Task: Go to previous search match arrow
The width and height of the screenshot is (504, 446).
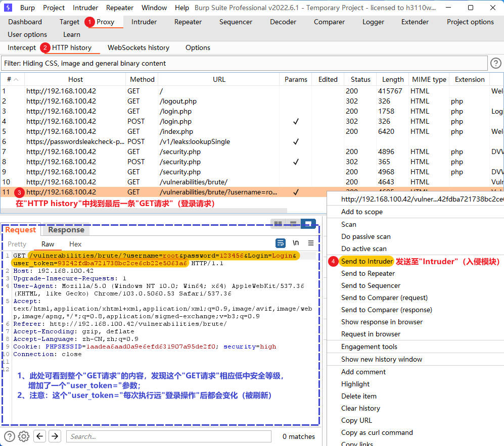Action: [39, 436]
